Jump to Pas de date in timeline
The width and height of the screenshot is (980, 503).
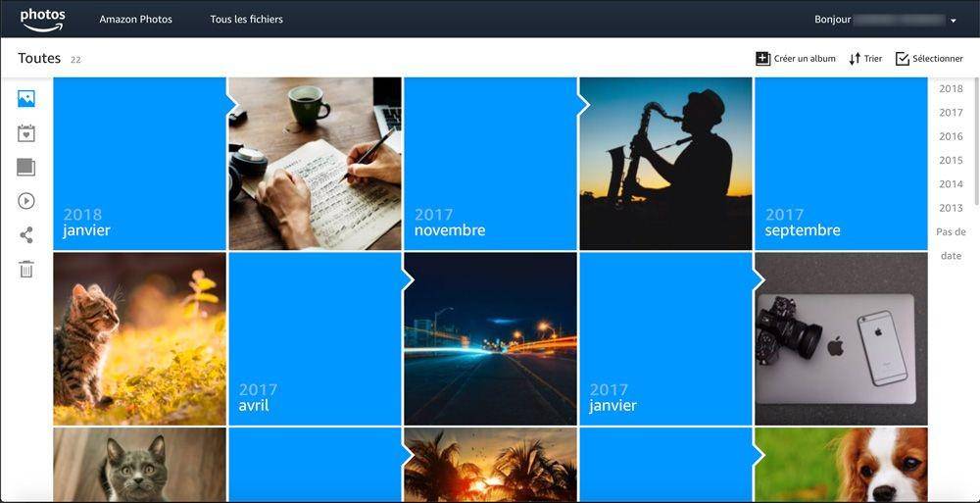(x=951, y=244)
